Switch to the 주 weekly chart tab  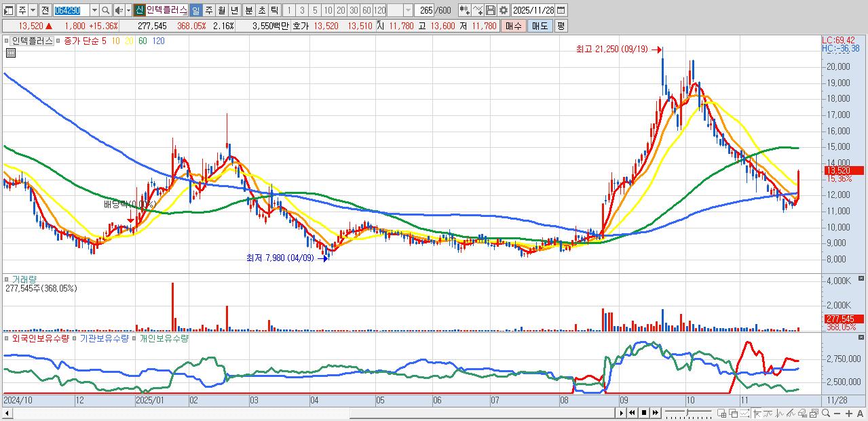click(208, 10)
